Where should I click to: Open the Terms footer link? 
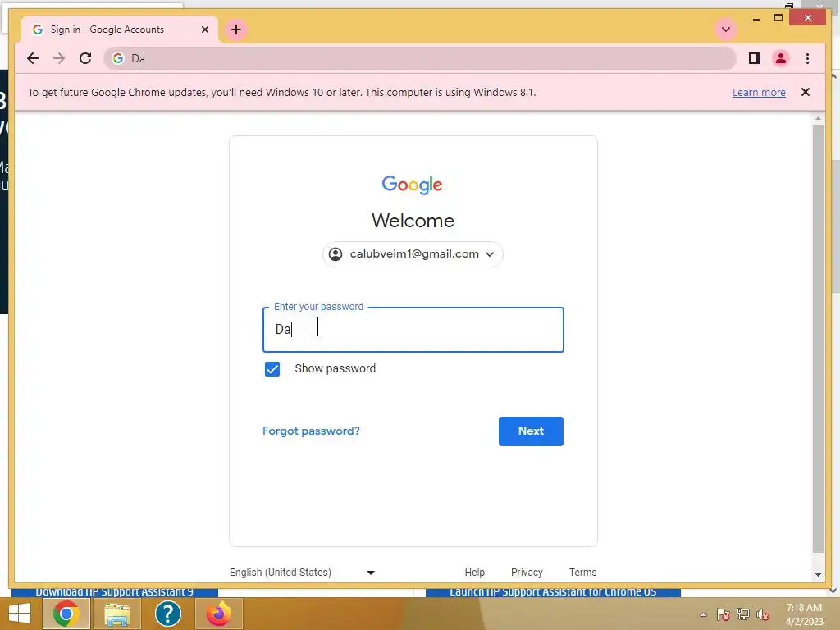pyautogui.click(x=583, y=572)
